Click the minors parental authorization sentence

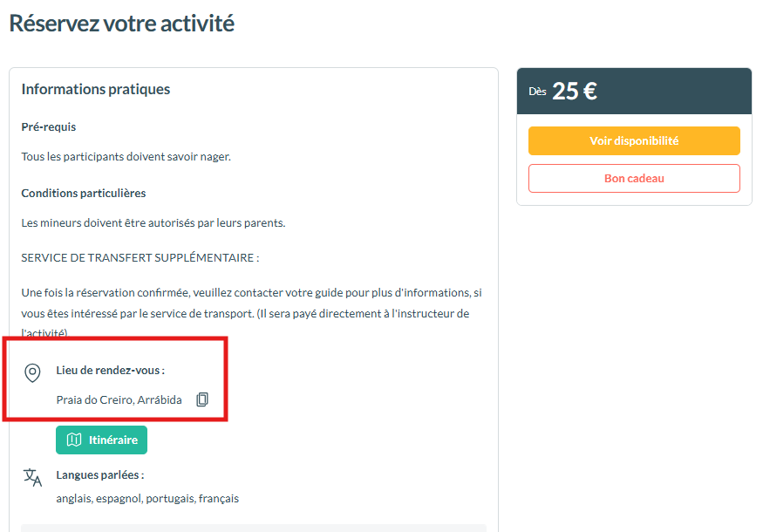[x=153, y=222]
